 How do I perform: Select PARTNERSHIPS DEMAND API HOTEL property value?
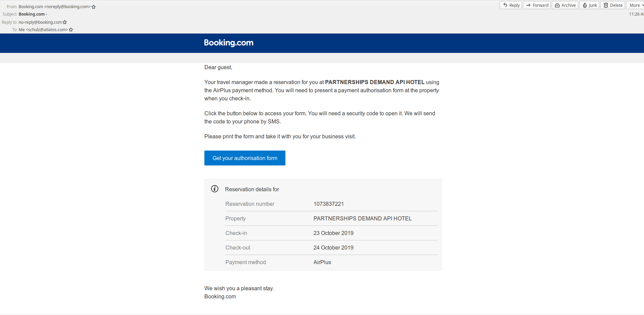tap(362, 218)
